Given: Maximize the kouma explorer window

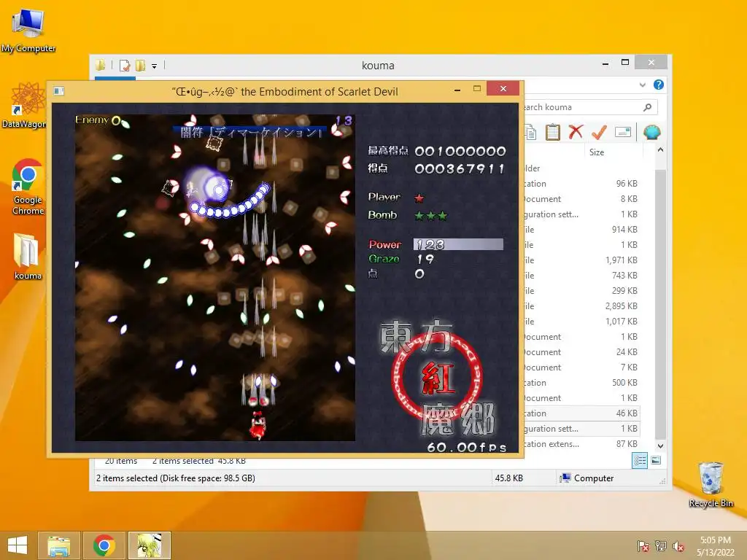Looking at the screenshot, I should point(625,63).
